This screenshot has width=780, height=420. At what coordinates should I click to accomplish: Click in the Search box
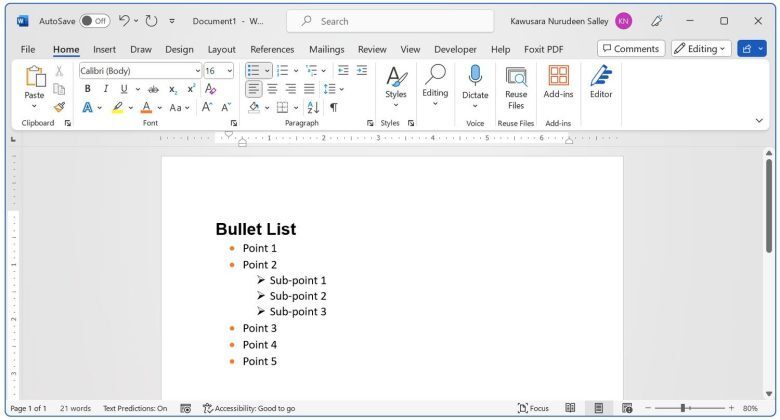point(390,21)
